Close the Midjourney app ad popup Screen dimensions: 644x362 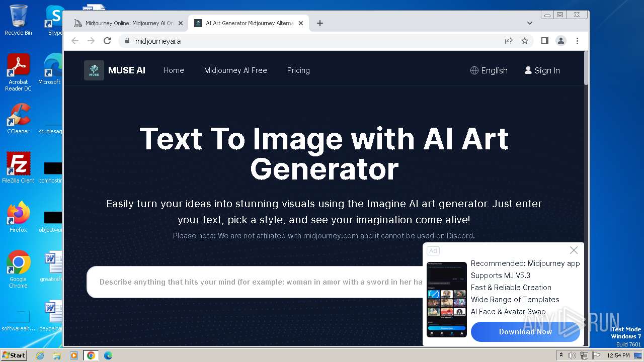click(574, 250)
